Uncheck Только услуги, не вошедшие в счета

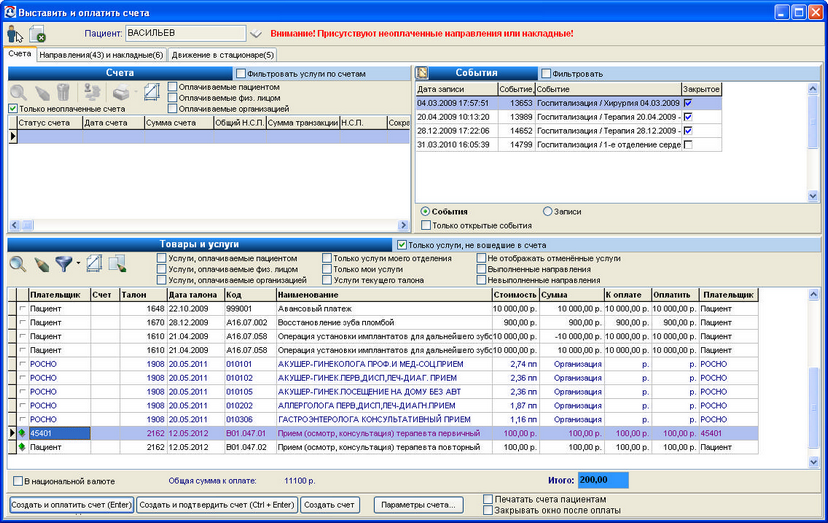(402, 245)
